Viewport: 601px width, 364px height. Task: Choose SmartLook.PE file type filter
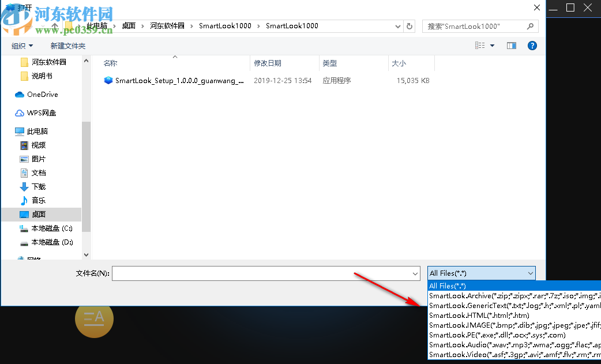tap(514, 335)
